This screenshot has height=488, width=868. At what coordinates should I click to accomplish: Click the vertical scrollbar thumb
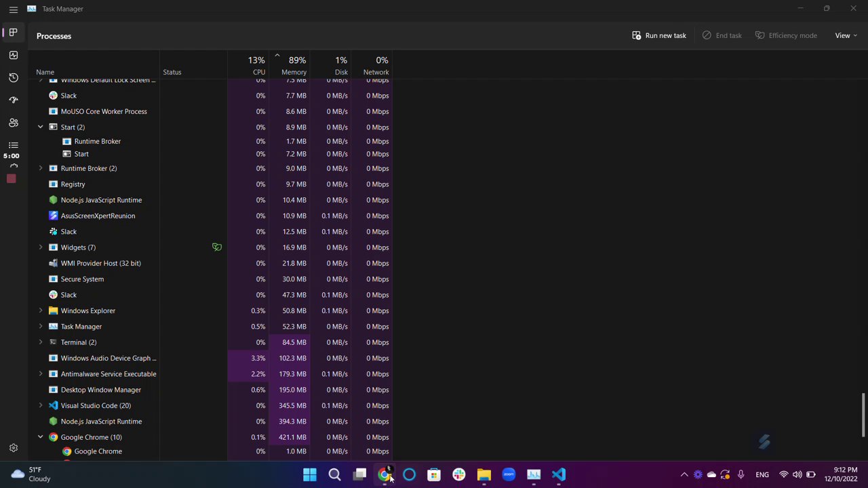[x=863, y=415]
